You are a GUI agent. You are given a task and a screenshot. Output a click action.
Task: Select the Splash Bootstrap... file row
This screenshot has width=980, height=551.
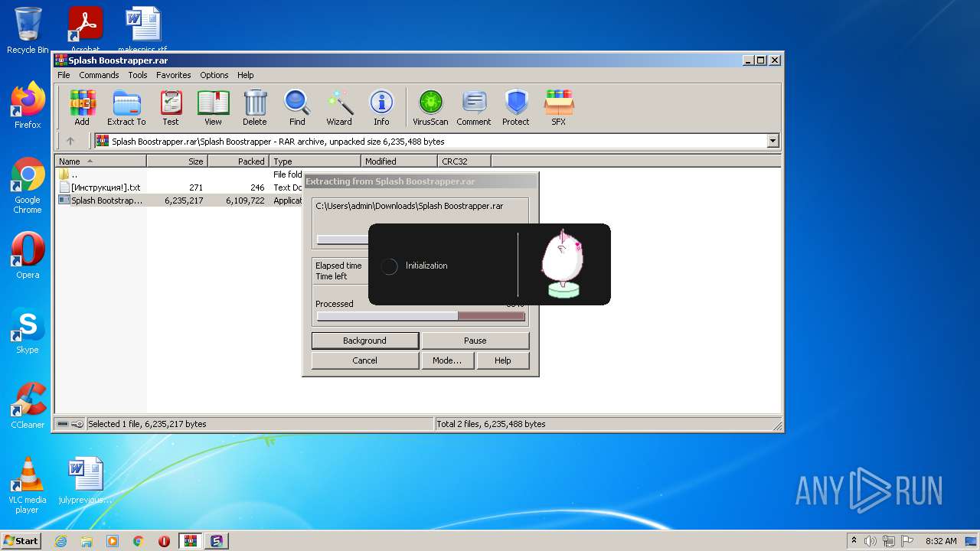[x=180, y=201]
